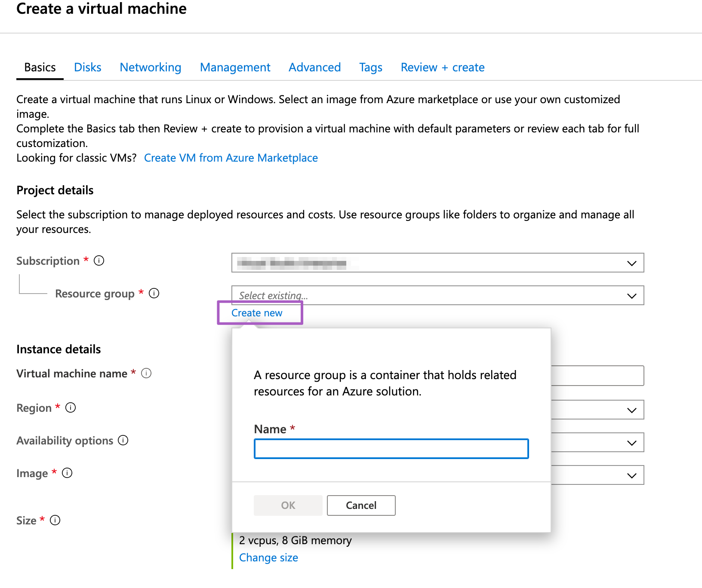702x588 pixels.
Task: Go to the Review + create tab
Action: pyautogui.click(x=442, y=67)
